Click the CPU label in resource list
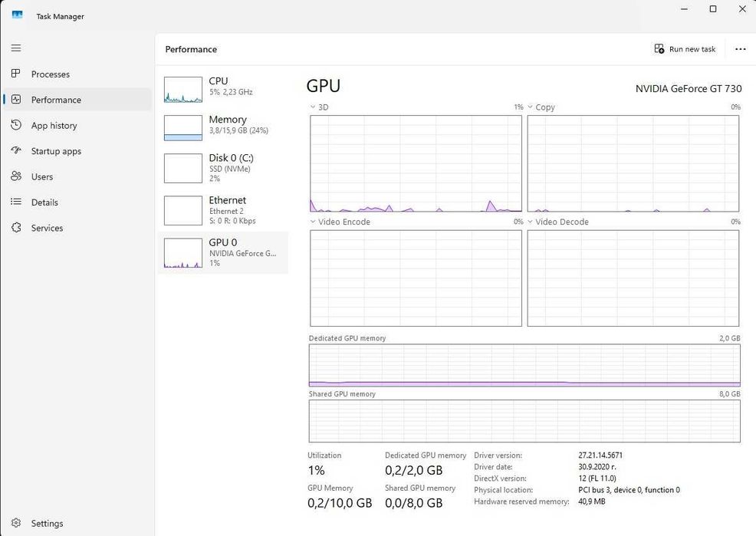Viewport: 756px width, 536px height. 219,81
